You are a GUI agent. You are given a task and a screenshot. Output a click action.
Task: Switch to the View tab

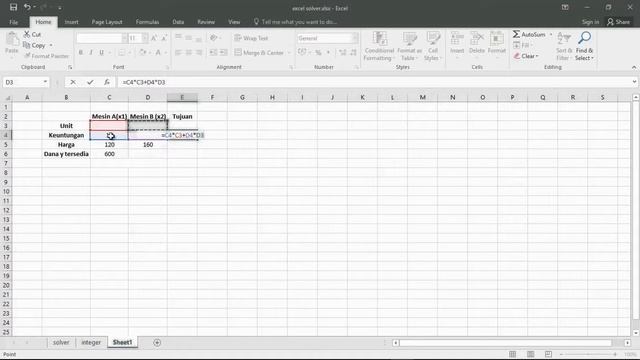pyautogui.click(x=234, y=22)
